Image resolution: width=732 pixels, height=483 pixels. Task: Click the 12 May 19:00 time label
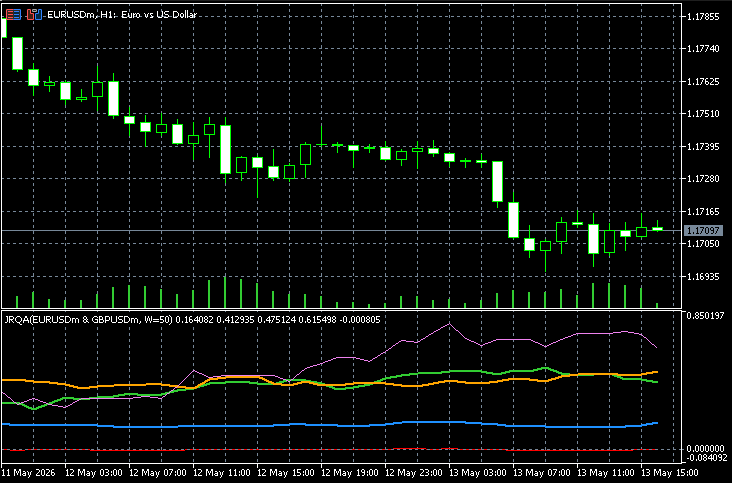click(x=349, y=473)
